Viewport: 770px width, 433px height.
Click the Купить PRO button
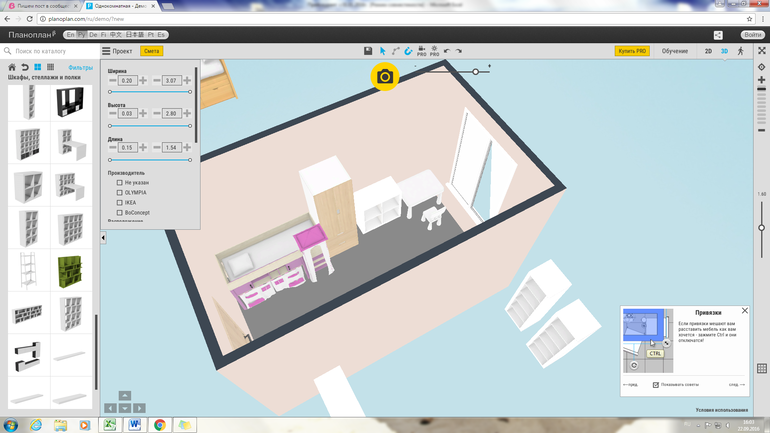(631, 51)
